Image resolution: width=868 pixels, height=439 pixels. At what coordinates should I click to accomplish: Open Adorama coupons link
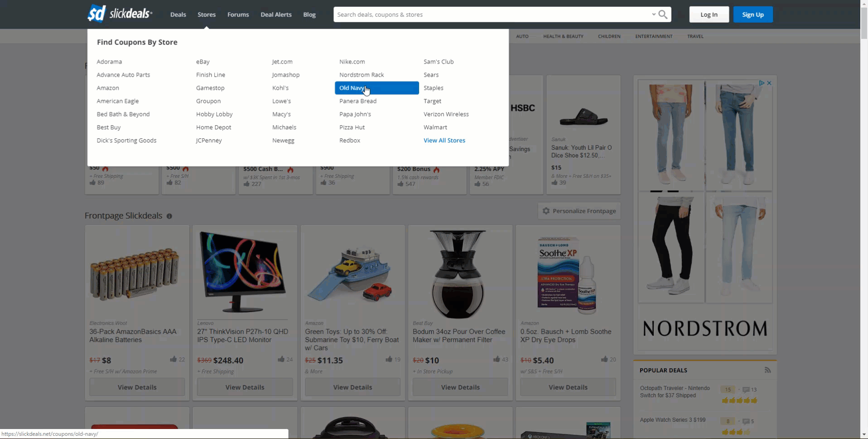[109, 62]
